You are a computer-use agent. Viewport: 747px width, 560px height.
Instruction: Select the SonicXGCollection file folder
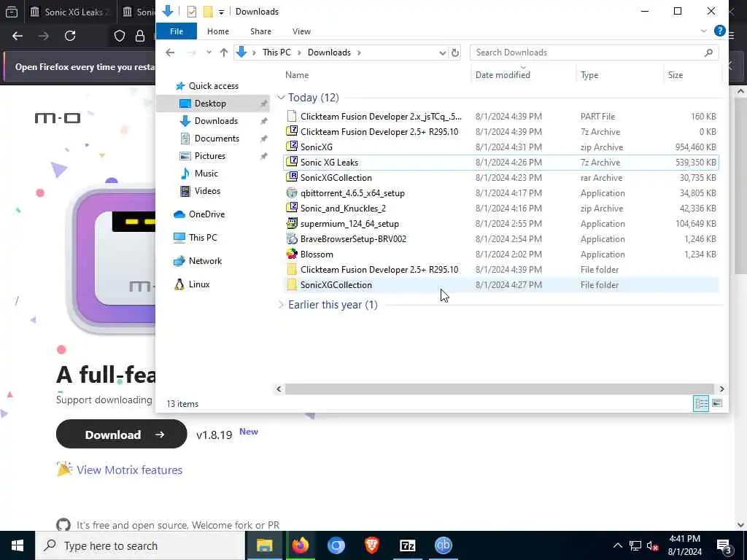tap(500, 285)
